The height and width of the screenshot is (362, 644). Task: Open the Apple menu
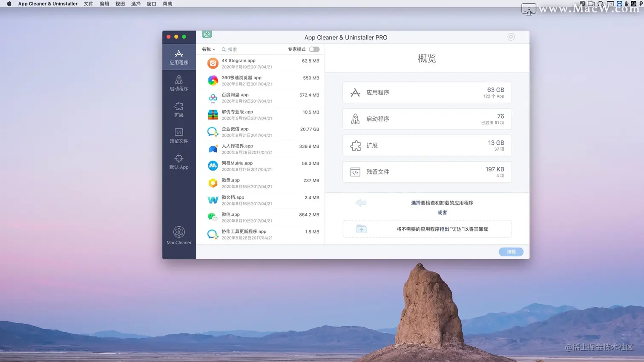tap(9, 4)
